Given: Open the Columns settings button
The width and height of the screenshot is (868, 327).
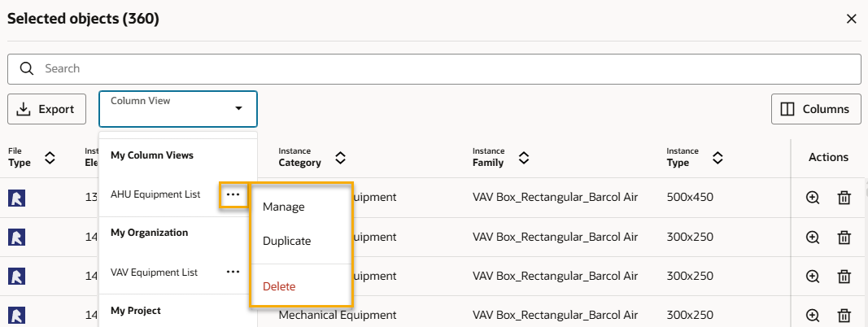Looking at the screenshot, I should 815,109.
